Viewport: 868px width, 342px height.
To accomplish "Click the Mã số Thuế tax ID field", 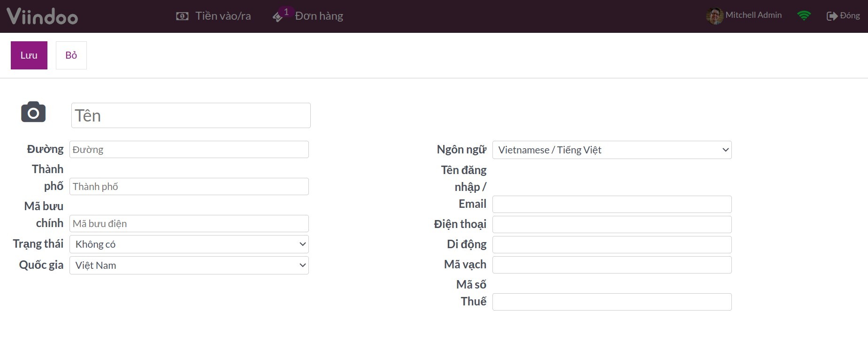I will tap(612, 302).
